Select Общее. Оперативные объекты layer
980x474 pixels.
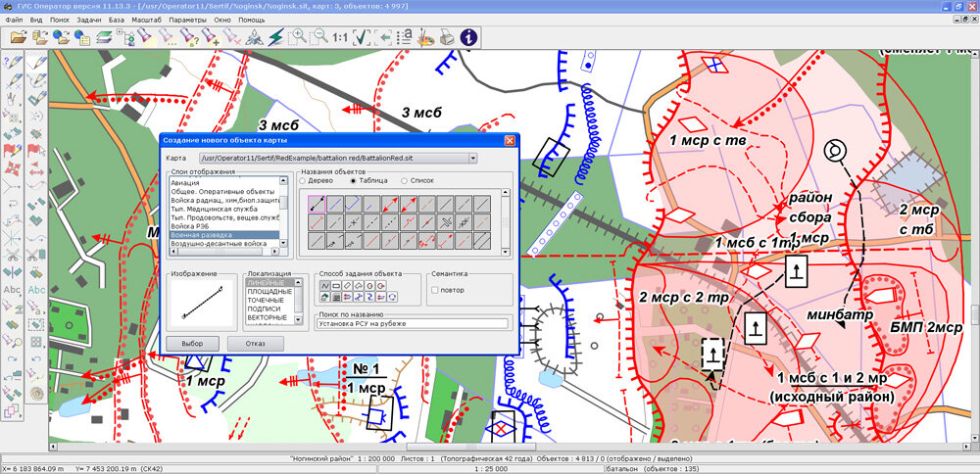pyautogui.click(x=223, y=191)
